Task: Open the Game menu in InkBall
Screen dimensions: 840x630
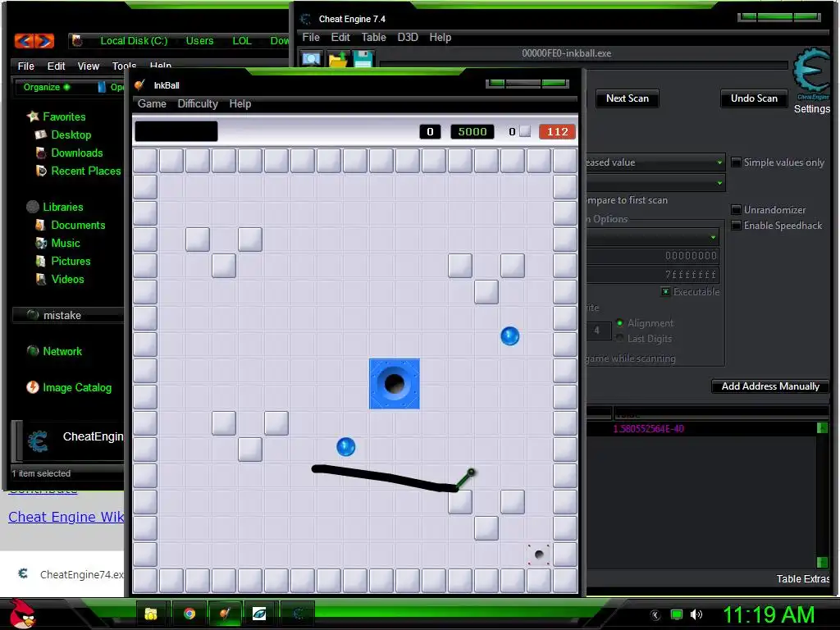Action: click(152, 103)
